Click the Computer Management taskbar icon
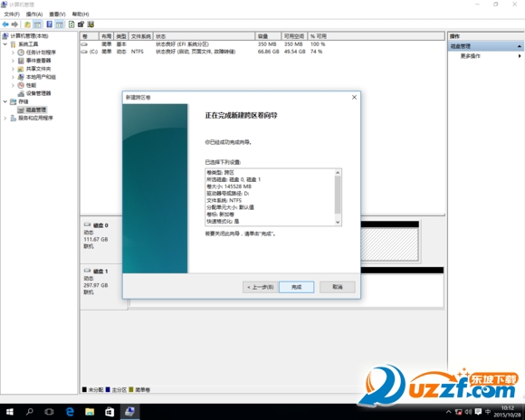Viewport: 525px width, 420px height. tap(129, 412)
